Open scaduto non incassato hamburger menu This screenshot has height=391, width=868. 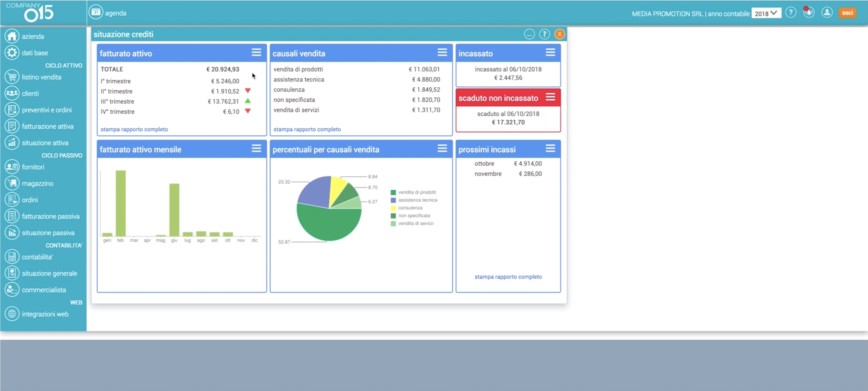pos(550,97)
